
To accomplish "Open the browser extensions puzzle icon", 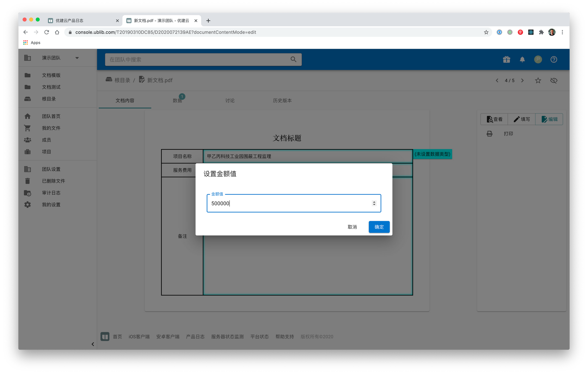I will coord(541,32).
